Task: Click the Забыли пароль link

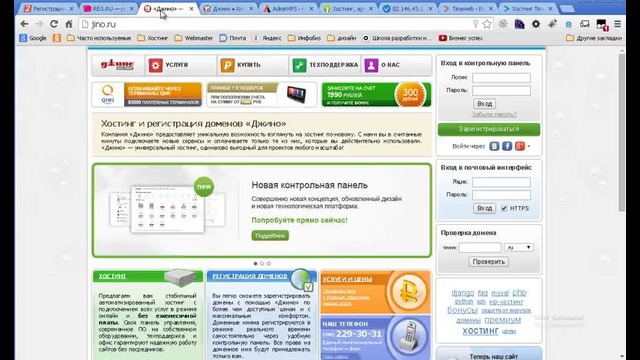Action: click(494, 115)
